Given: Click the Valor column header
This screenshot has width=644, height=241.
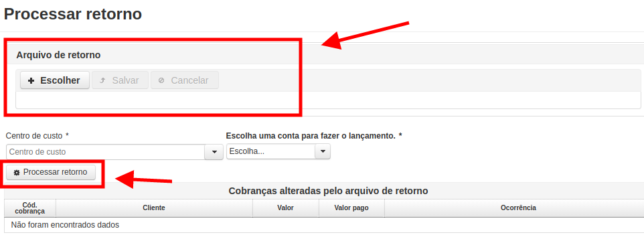Looking at the screenshot, I should pos(285,208).
